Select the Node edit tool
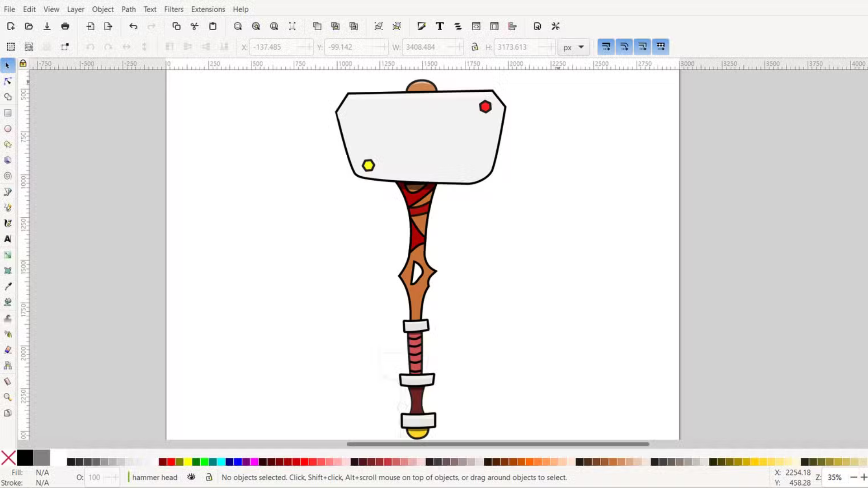This screenshot has height=488, width=868. point(8,81)
